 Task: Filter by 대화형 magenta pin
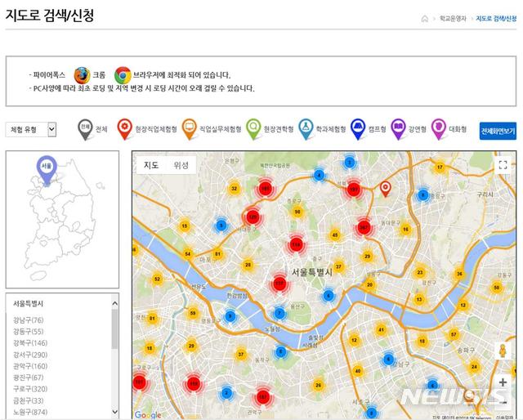pos(439,129)
